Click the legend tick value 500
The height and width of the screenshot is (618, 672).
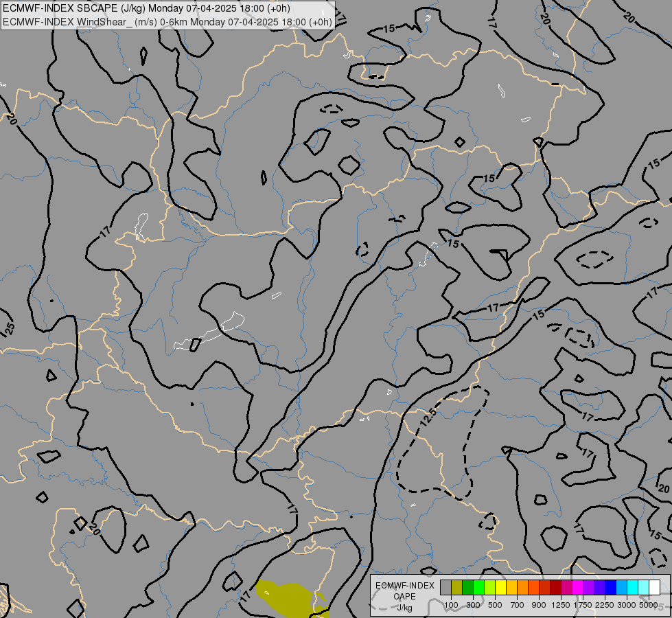point(495,605)
